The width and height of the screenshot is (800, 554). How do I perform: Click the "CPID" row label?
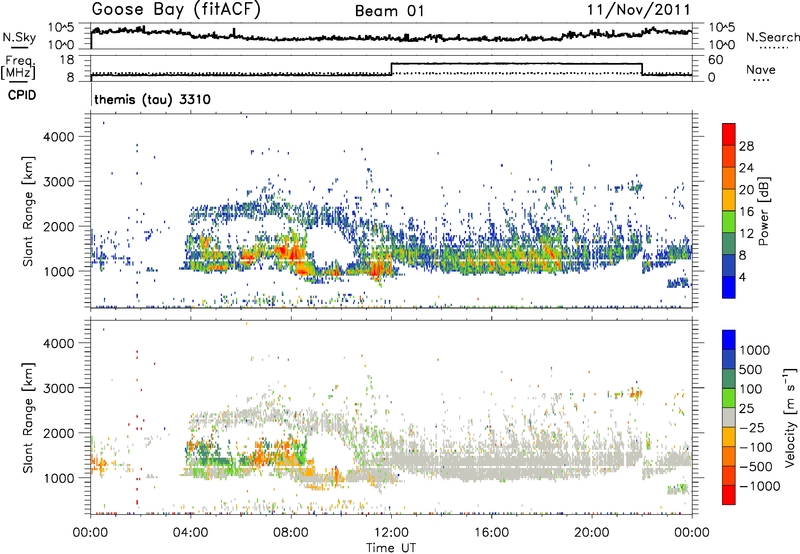(22, 95)
